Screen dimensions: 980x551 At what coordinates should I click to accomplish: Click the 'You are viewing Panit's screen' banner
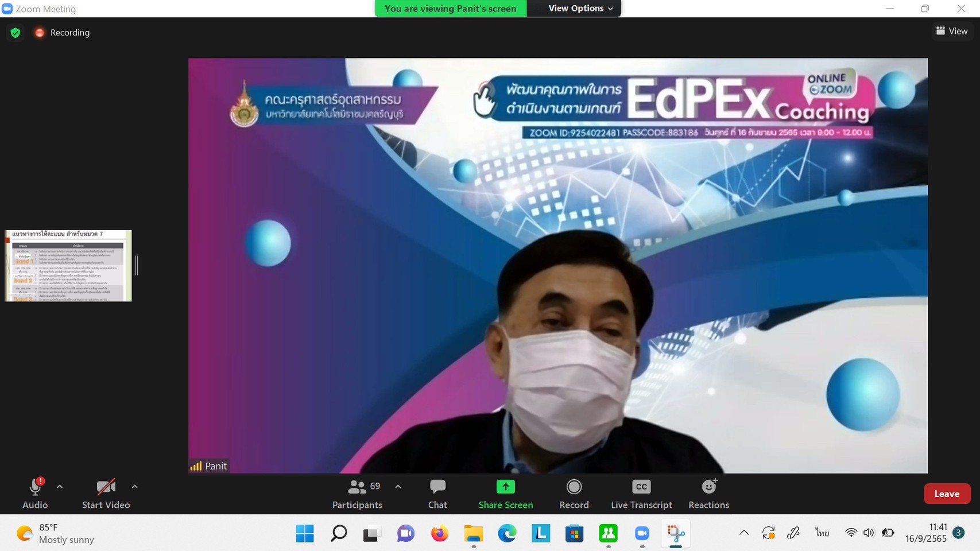tap(451, 8)
